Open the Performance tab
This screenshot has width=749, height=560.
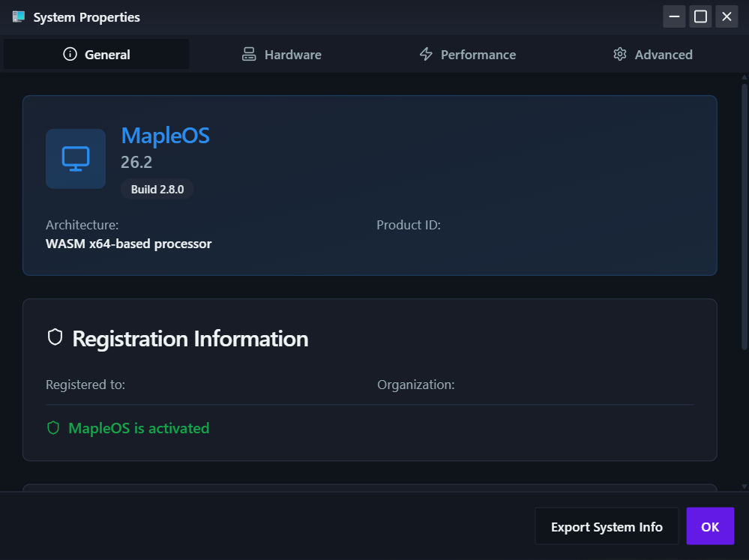click(x=467, y=55)
